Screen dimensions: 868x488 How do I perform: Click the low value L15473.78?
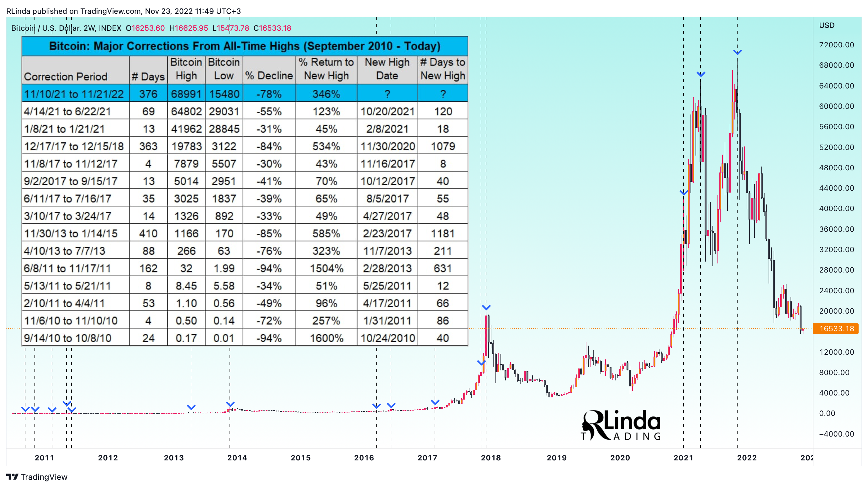click(231, 28)
